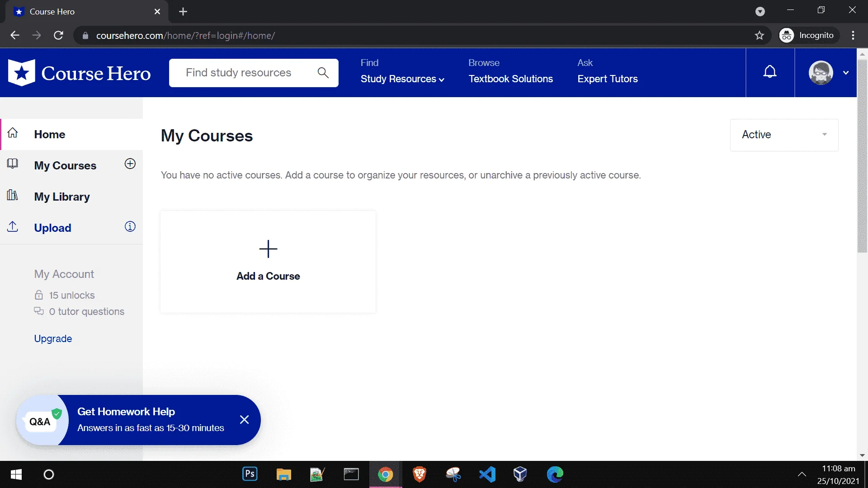
Task: Show hidden system tray icons
Action: (802, 474)
